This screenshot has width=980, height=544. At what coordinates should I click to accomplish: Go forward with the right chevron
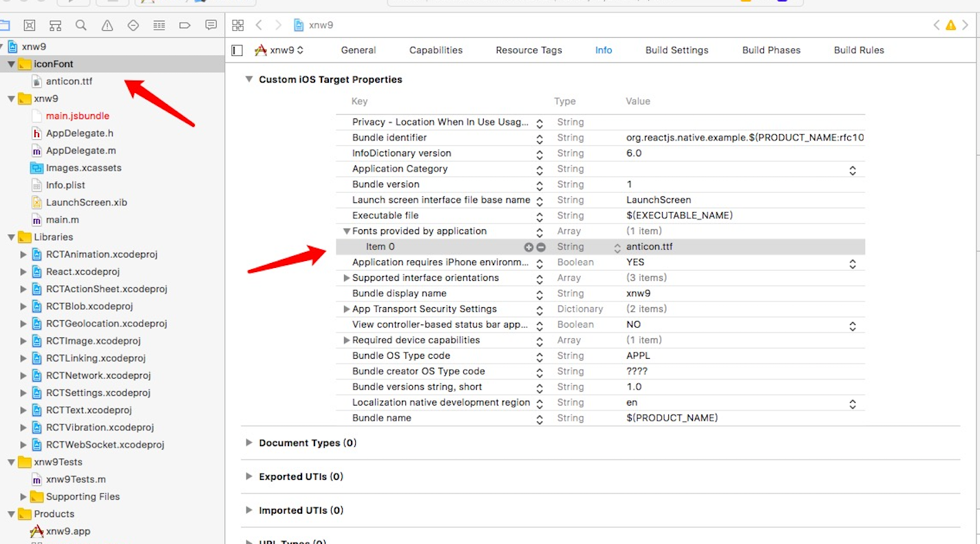(x=278, y=25)
